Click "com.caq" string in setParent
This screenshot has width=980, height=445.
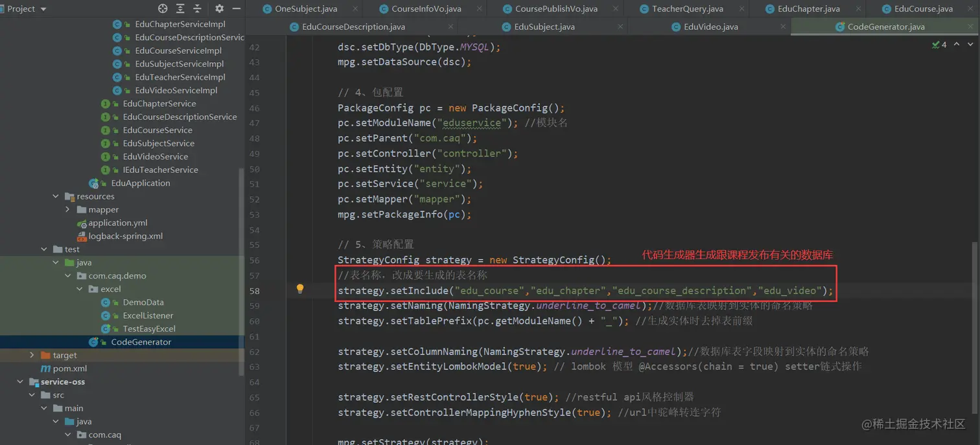pyautogui.click(x=442, y=138)
